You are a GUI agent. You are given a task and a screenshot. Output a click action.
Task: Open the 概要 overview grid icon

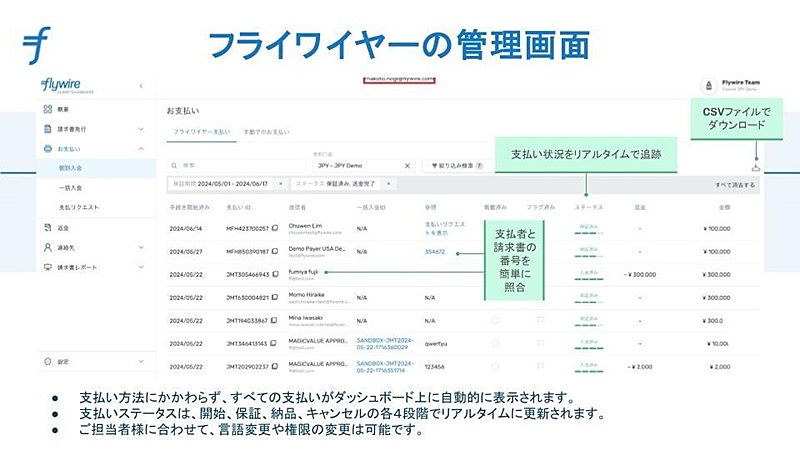tap(48, 109)
